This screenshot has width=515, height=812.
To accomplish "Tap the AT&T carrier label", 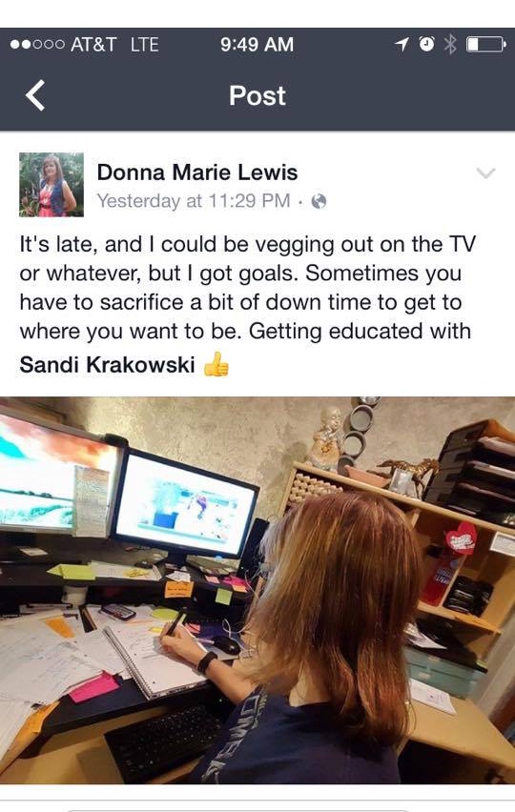I will click(93, 45).
